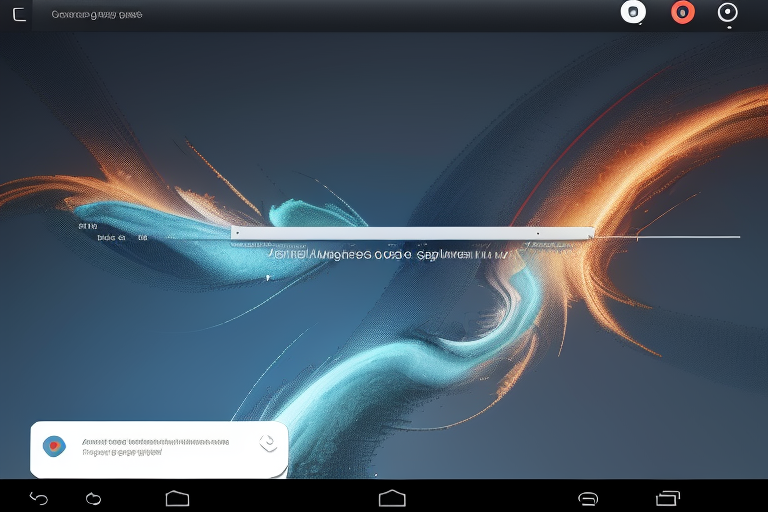Click the left handle dot on white bar

pos(236,233)
